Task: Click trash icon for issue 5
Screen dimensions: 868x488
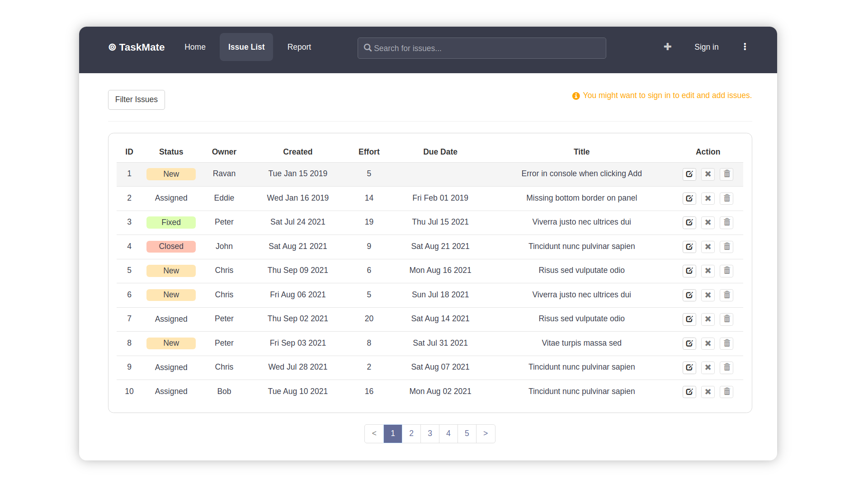Action: pos(726,271)
